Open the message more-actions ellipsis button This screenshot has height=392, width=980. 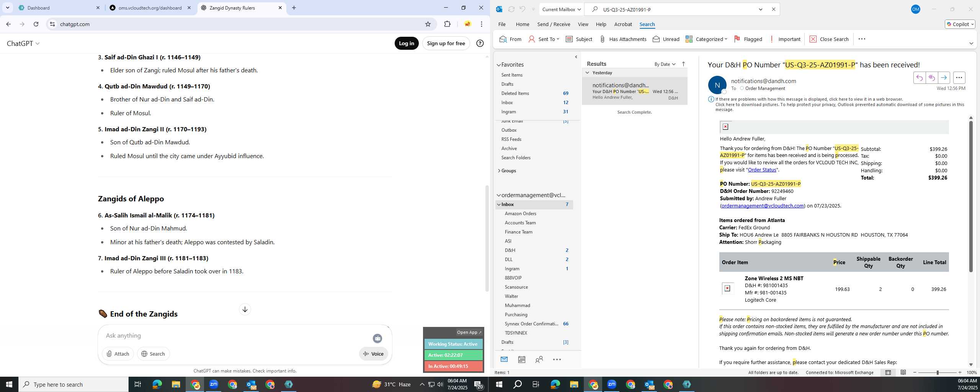tap(959, 78)
